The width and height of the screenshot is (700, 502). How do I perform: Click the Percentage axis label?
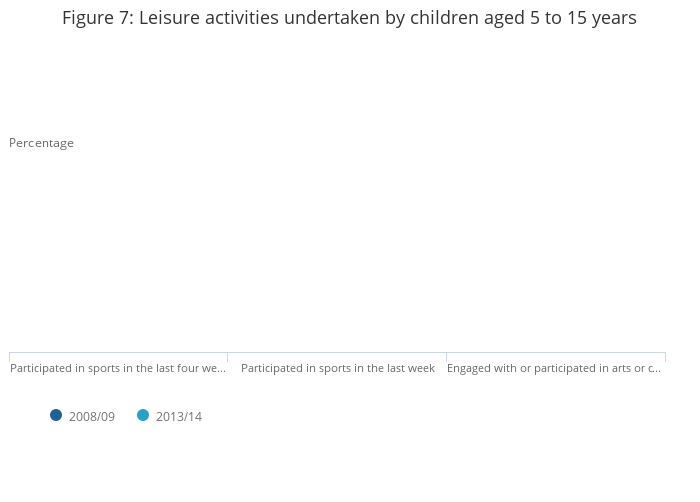click(42, 143)
